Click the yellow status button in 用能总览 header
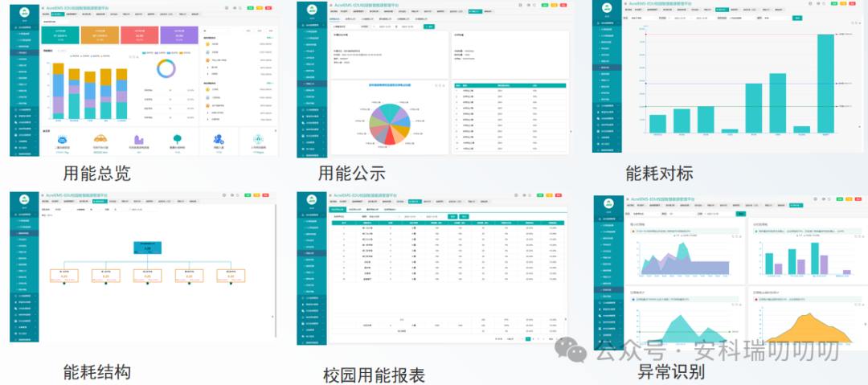868x385 pixels. click(260, 8)
